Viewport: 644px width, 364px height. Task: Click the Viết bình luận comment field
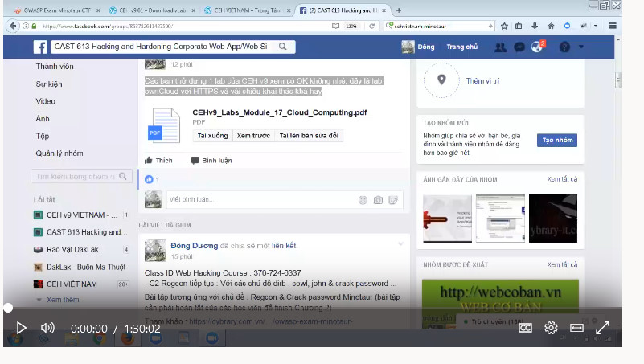(x=285, y=200)
